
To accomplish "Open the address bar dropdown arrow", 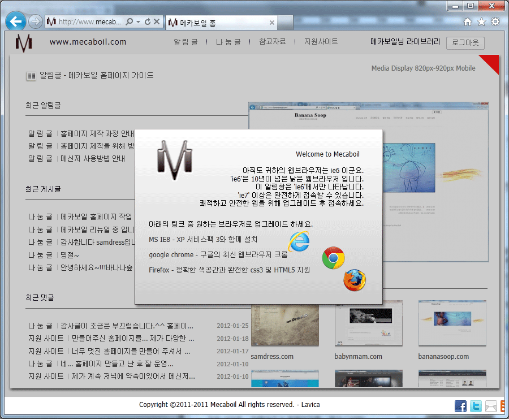I will tap(139, 21).
